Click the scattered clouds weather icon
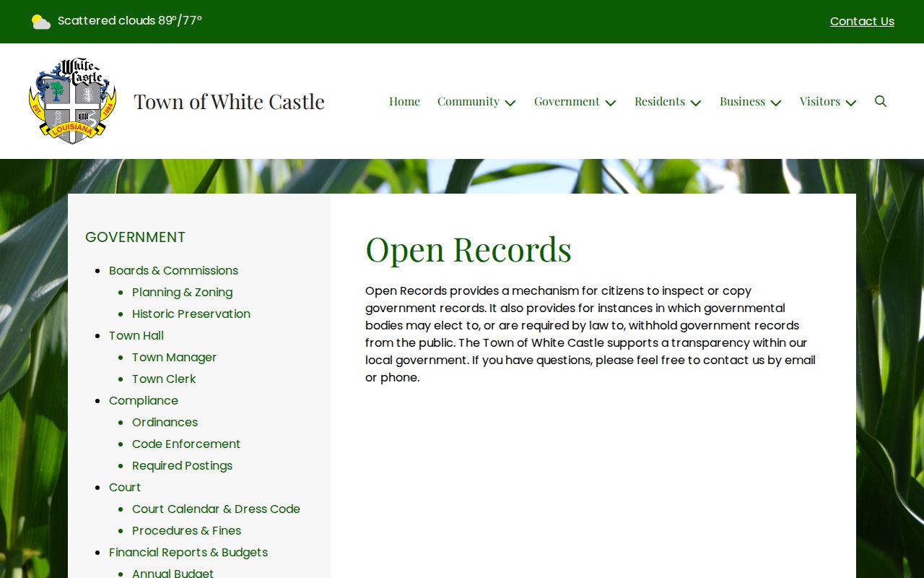 tap(41, 22)
